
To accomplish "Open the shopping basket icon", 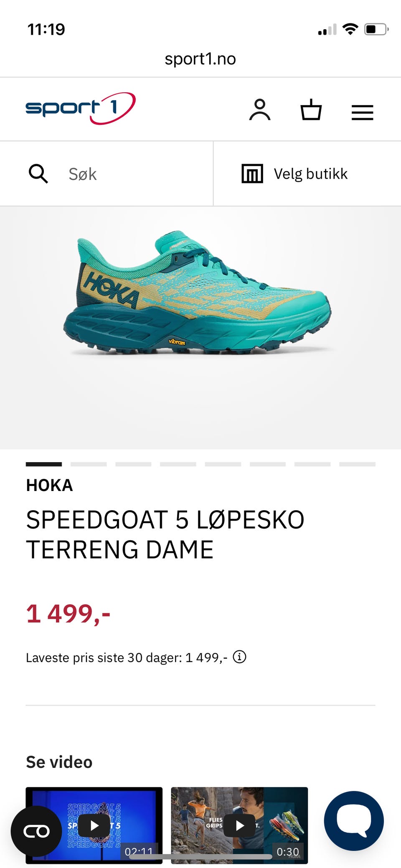I will click(311, 110).
